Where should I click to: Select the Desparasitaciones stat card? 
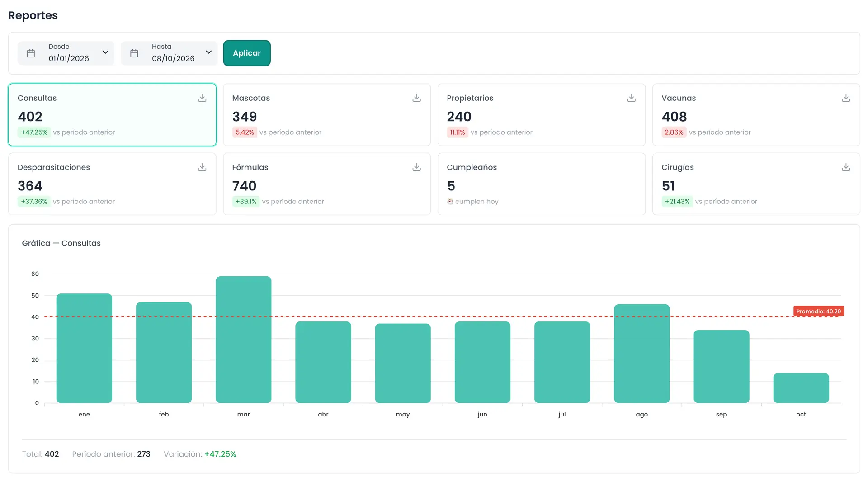112,184
